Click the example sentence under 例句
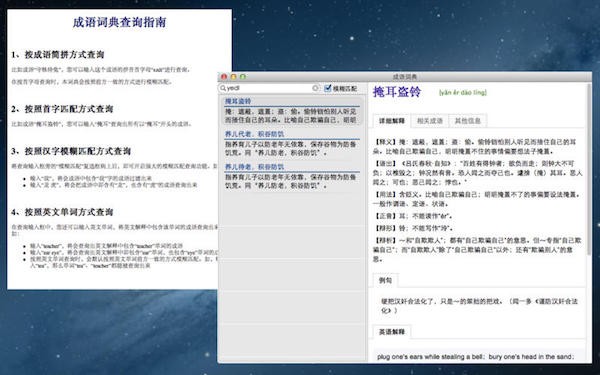This screenshot has width=600, height=375. coord(479,306)
